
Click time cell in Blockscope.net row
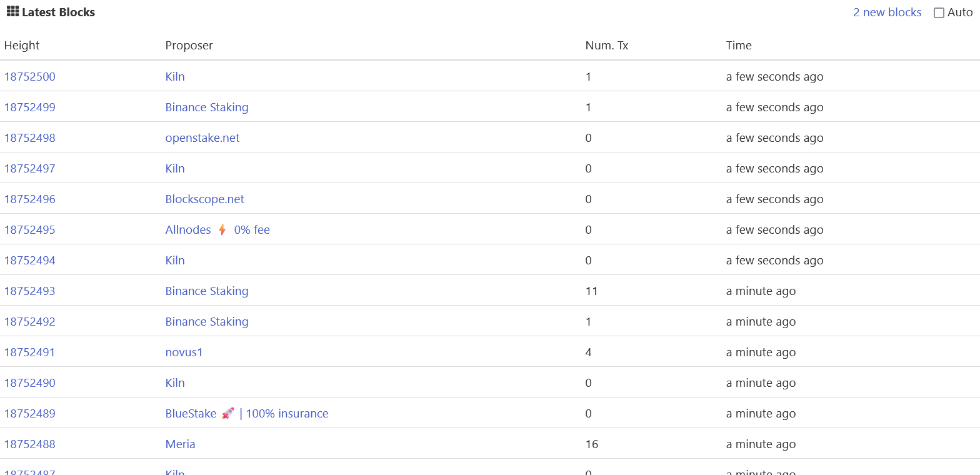coord(775,199)
